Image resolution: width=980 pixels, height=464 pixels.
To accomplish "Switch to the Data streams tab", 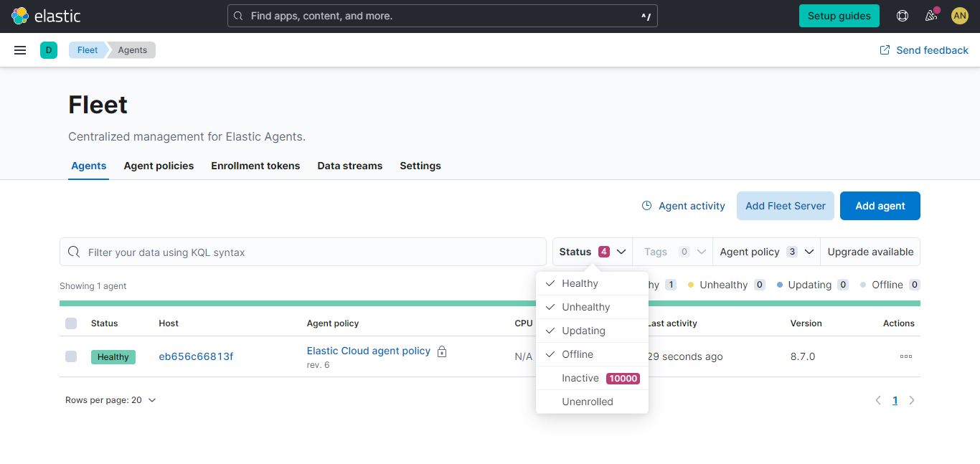I will pyautogui.click(x=349, y=166).
